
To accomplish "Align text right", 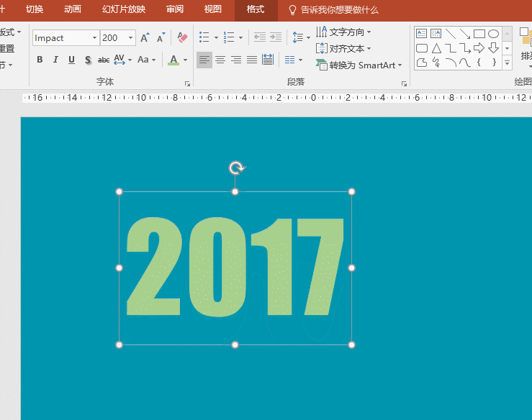I will 236,60.
